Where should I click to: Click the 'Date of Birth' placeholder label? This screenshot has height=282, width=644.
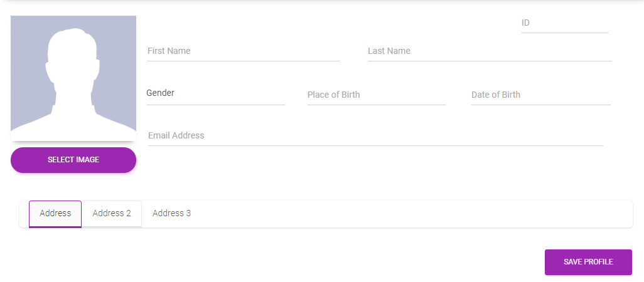tap(496, 95)
